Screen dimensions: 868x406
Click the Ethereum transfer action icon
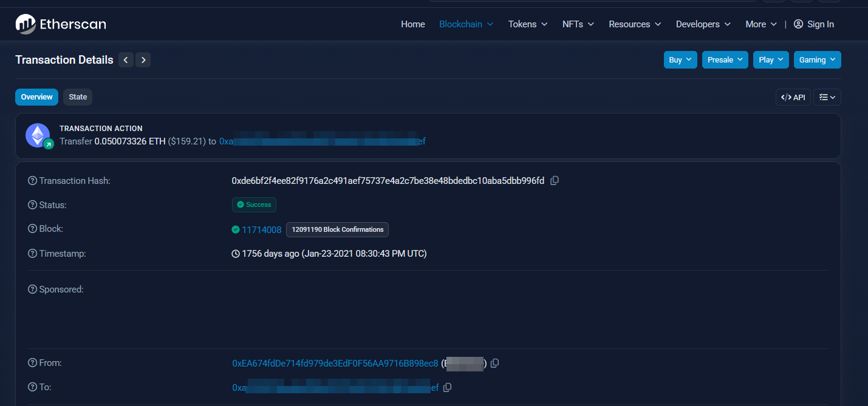click(x=38, y=135)
